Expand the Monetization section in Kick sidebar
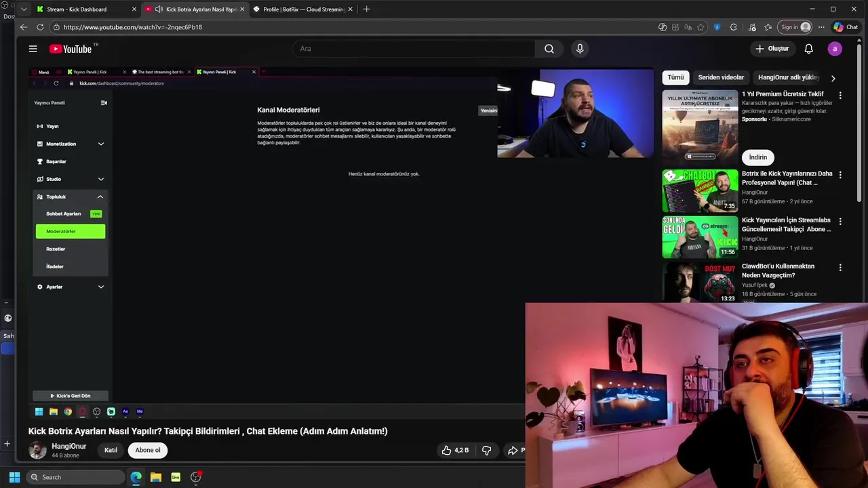 coord(101,144)
